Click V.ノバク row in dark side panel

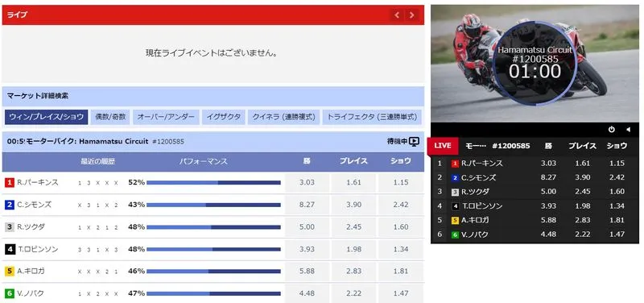pyautogui.click(x=535, y=235)
